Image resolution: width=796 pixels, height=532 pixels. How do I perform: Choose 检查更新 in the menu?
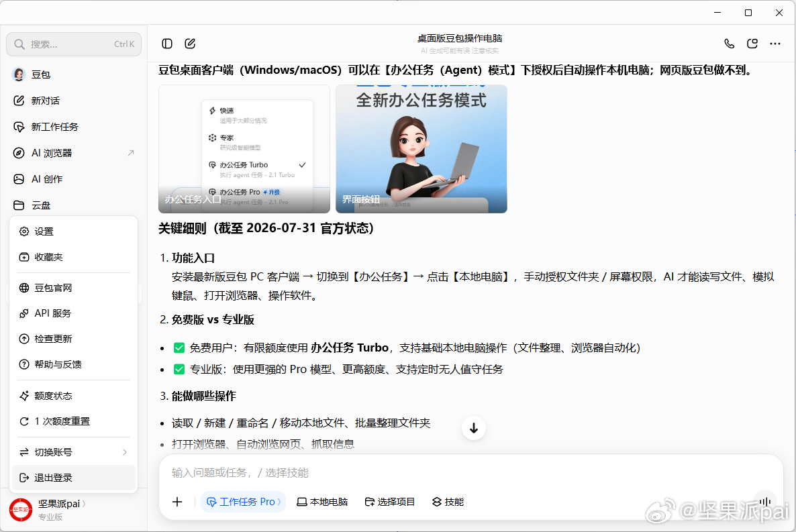74,339
